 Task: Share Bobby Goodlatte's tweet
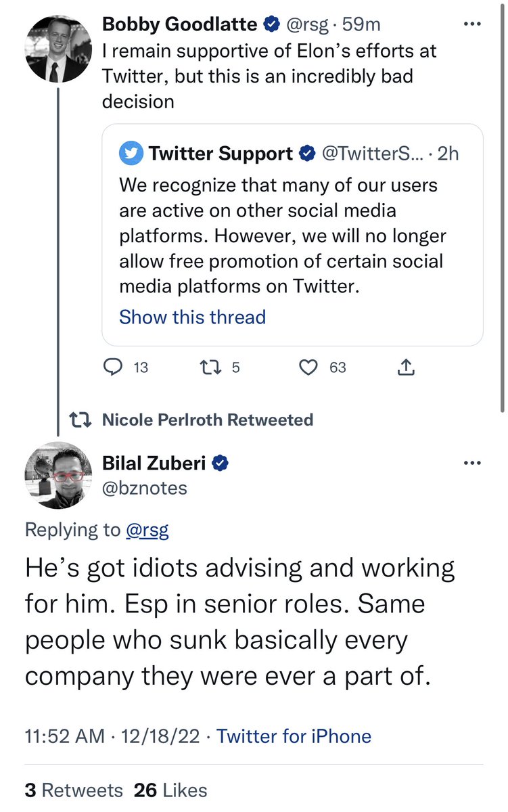406,367
